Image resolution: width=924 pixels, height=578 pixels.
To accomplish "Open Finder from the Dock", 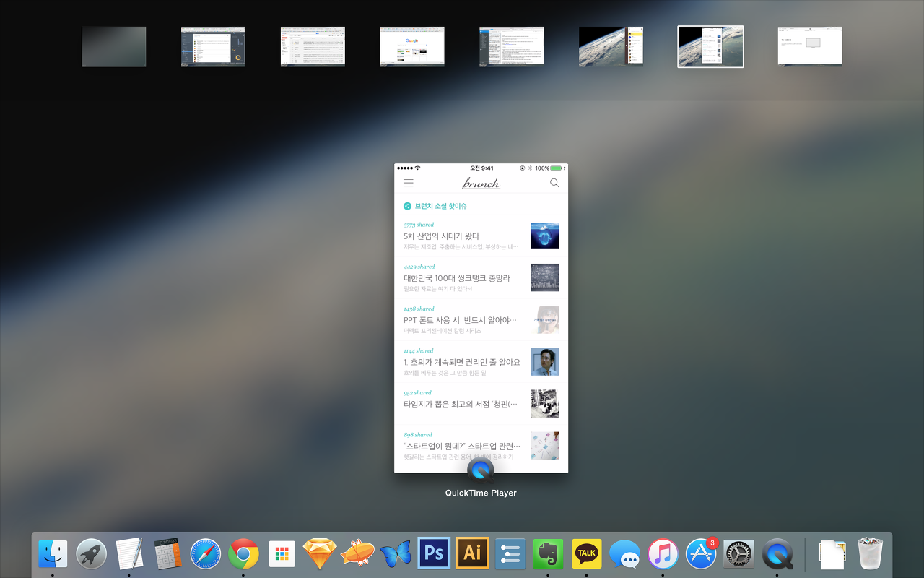I will point(53,554).
